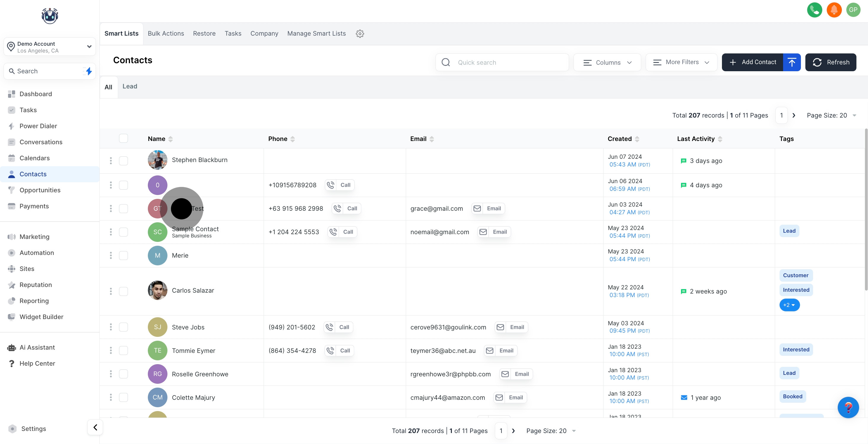Collapse the sidebar with arrow button
The width and height of the screenshot is (868, 444).
tap(95, 427)
